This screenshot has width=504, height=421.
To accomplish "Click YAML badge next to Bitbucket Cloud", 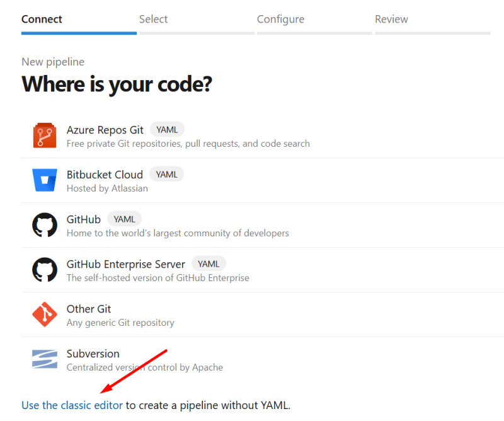I will (166, 175).
